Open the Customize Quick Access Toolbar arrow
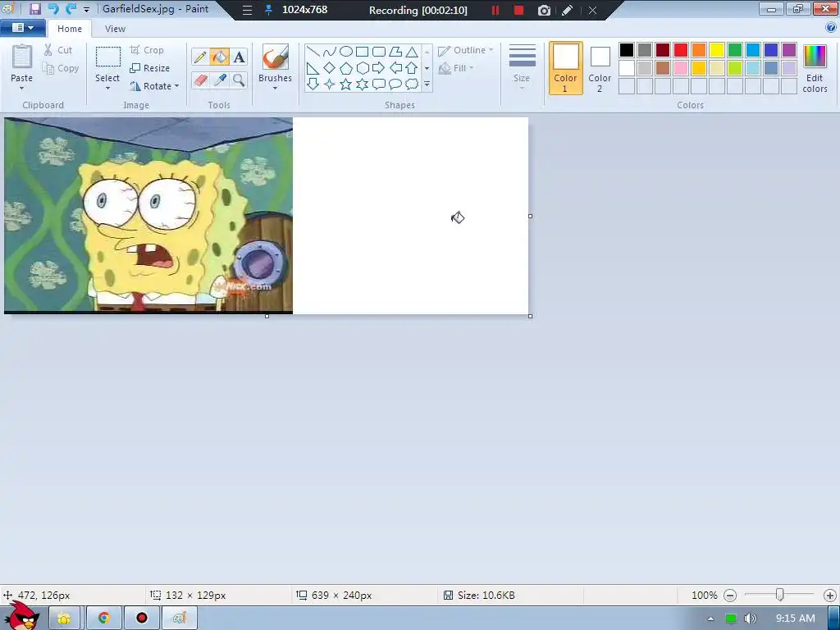This screenshot has width=840, height=630. 86,10
